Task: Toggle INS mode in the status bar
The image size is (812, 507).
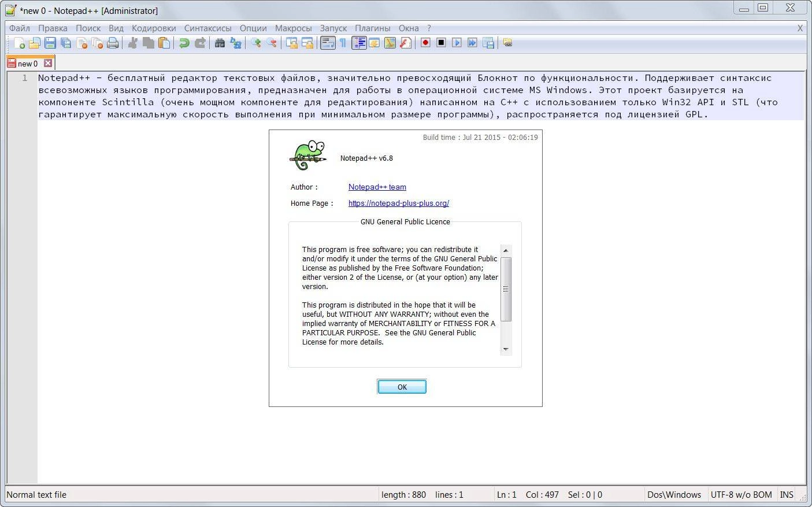Action: [x=786, y=495]
